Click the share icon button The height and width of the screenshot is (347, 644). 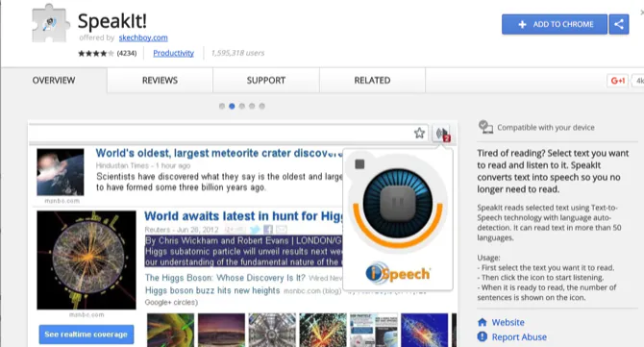(619, 24)
